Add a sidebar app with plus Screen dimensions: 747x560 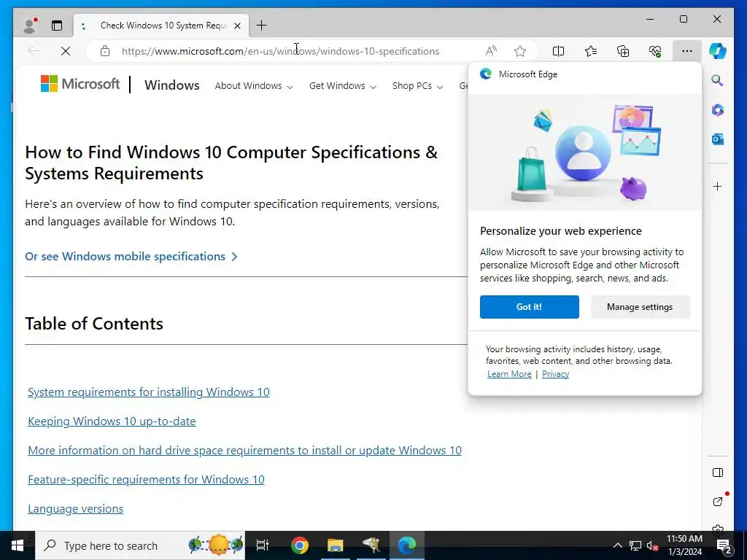point(718,186)
